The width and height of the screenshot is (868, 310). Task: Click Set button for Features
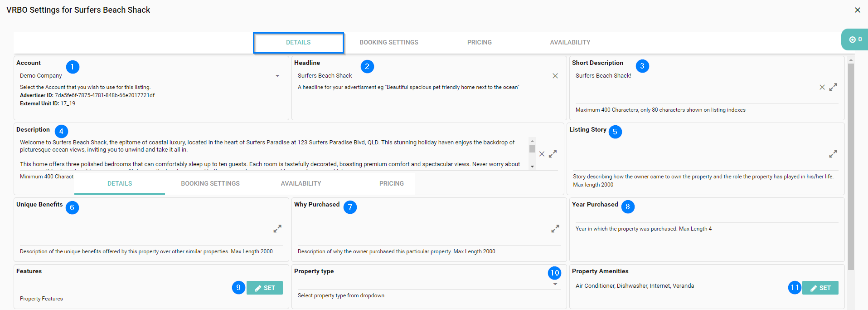(265, 288)
